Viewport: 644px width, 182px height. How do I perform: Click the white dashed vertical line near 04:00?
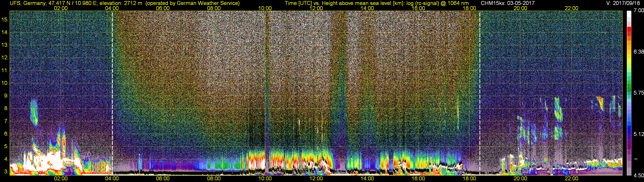tap(112, 93)
